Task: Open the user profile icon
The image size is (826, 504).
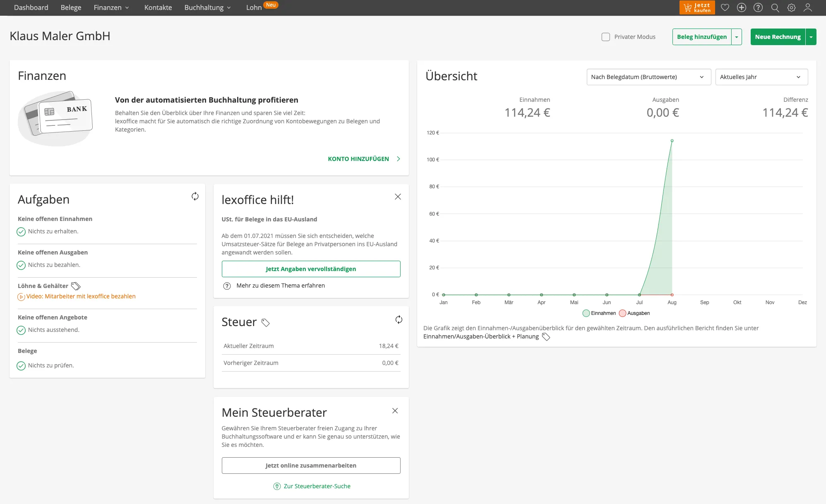Action: pyautogui.click(x=808, y=7)
